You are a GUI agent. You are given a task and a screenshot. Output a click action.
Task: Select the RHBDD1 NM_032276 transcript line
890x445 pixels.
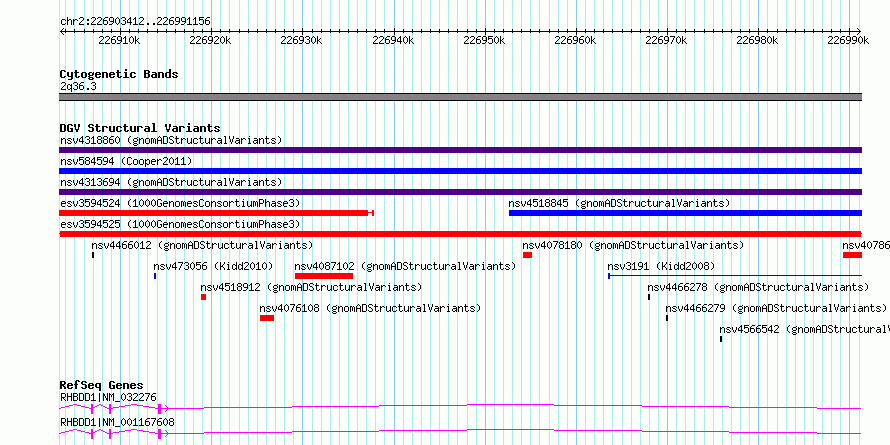[460, 408]
